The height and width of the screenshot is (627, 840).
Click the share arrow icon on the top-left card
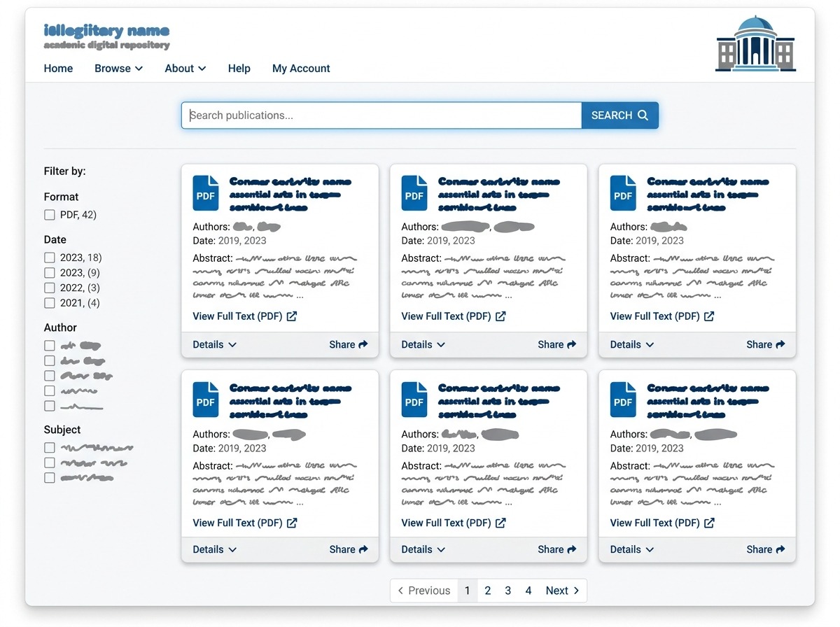click(x=363, y=344)
